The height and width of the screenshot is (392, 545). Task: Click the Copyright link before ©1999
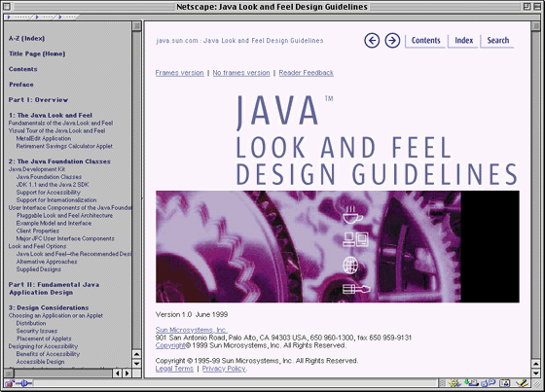pyautogui.click(x=170, y=345)
